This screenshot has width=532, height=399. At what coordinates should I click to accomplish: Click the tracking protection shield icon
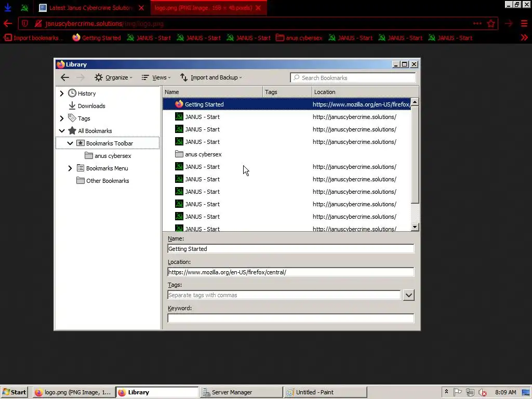pos(25,23)
